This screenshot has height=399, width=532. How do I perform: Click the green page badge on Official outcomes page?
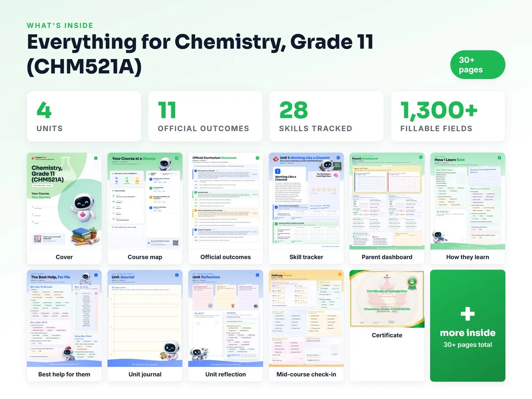click(257, 158)
